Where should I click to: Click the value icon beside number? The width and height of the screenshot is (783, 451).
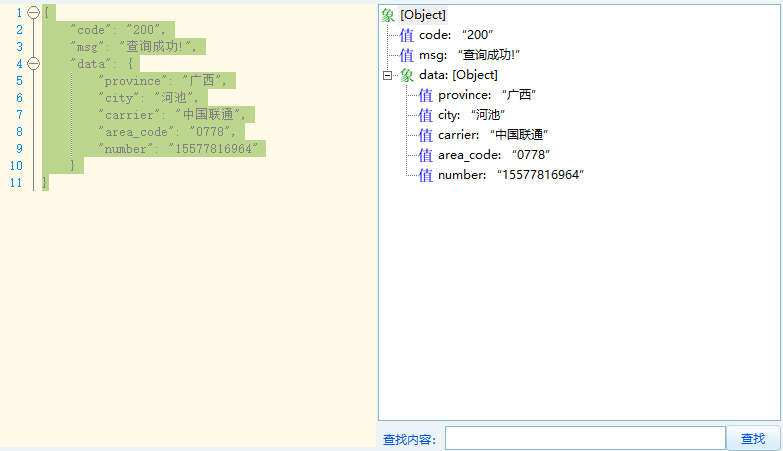425,175
